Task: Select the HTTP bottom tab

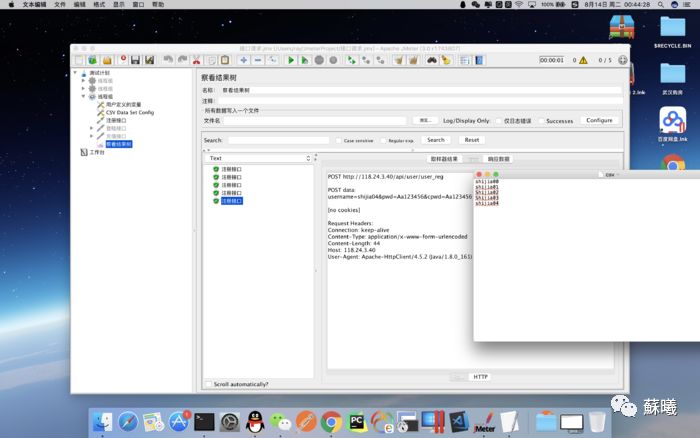Action: pos(480,377)
